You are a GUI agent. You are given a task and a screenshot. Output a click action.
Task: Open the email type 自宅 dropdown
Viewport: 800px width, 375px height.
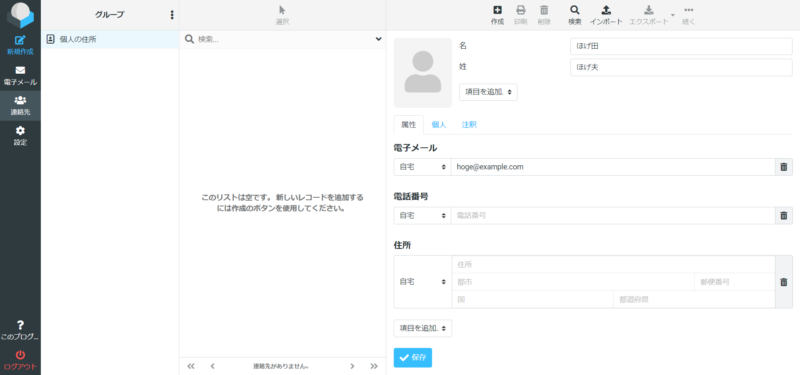point(422,167)
